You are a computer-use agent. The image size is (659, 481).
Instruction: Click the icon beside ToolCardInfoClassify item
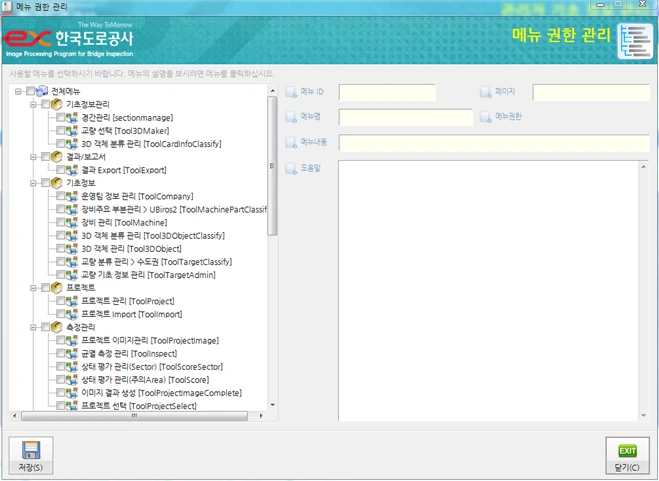(72, 144)
